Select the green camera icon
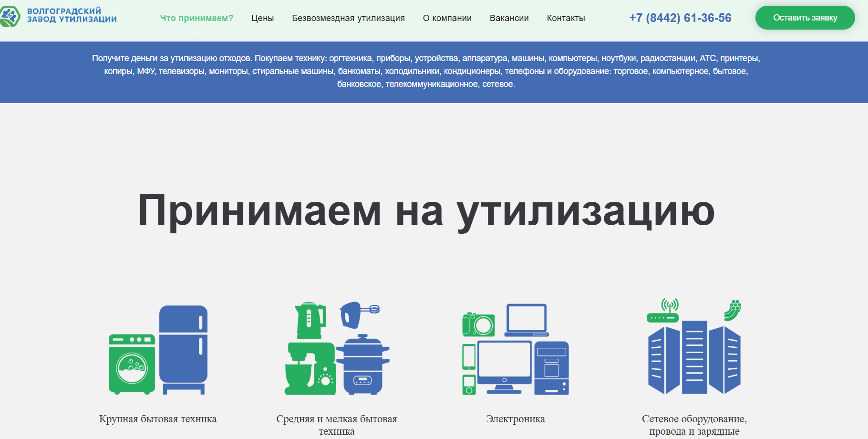 click(478, 324)
